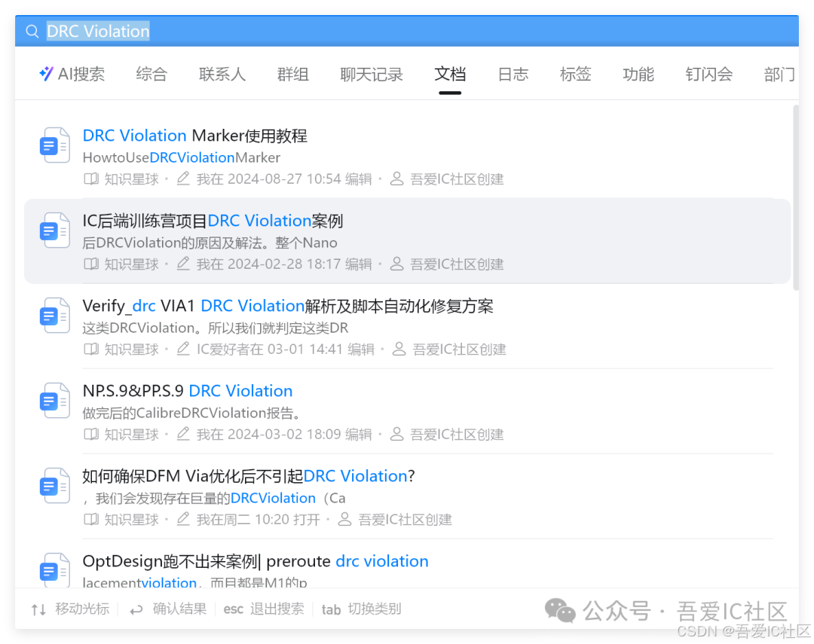Click the AI搜索 sparkle icon
Image resolution: width=814 pixels, height=644 pixels.
click(47, 74)
